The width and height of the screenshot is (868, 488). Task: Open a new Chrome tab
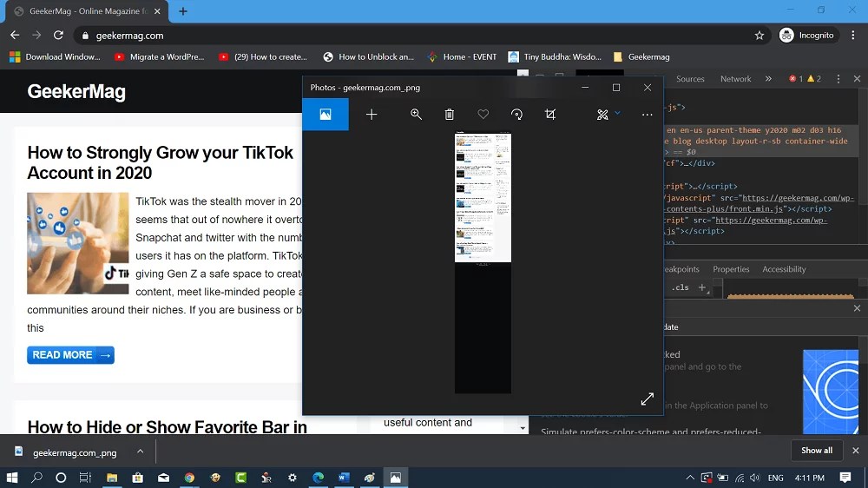coord(182,11)
